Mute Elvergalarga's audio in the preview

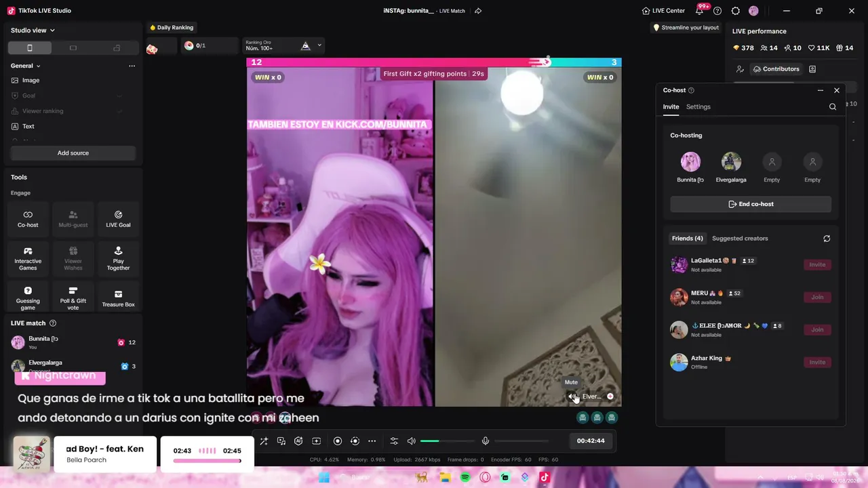572,396
